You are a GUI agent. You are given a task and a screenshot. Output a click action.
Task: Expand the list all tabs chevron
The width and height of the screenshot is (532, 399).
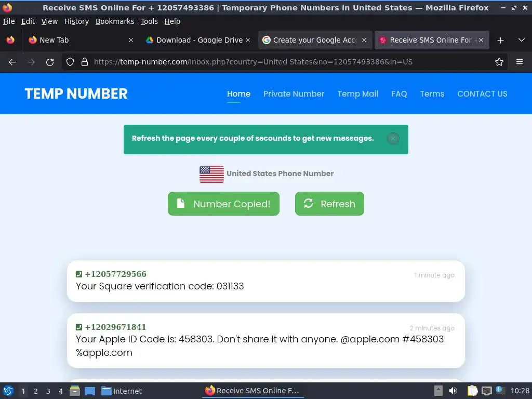[522, 40]
